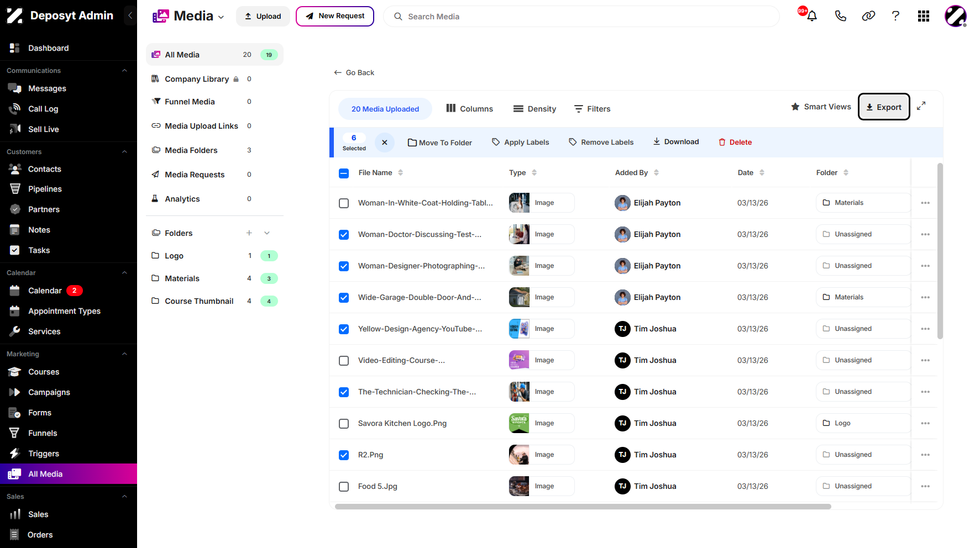980x548 pixels.
Task: Expand the Folders list chevron
Action: click(267, 233)
